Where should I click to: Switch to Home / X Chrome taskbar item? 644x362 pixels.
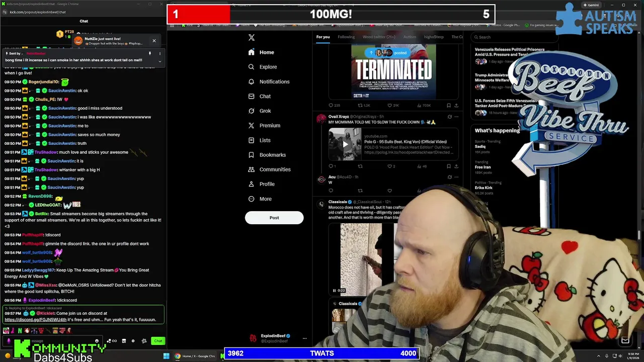click(195, 356)
